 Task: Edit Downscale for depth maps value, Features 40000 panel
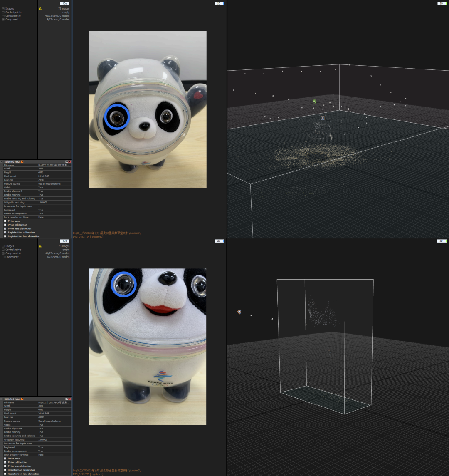pos(54,444)
